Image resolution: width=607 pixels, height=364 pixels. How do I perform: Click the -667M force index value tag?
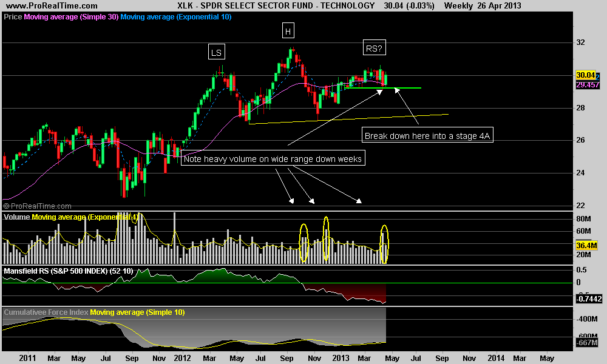pyautogui.click(x=587, y=343)
